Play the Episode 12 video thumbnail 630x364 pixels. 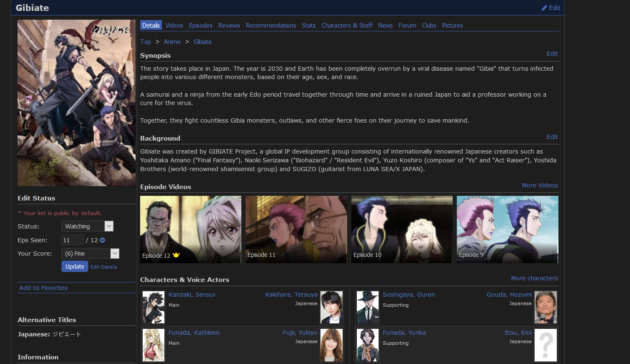191,229
